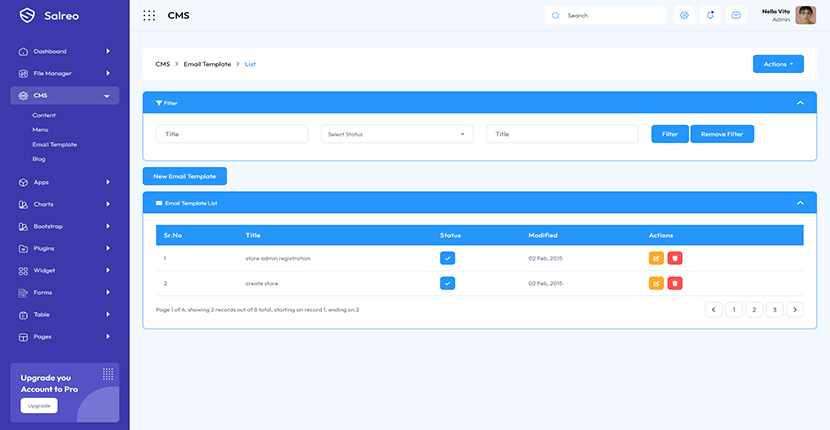
Task: Click the grid dots menu icon beside CMS
Action: [149, 15]
